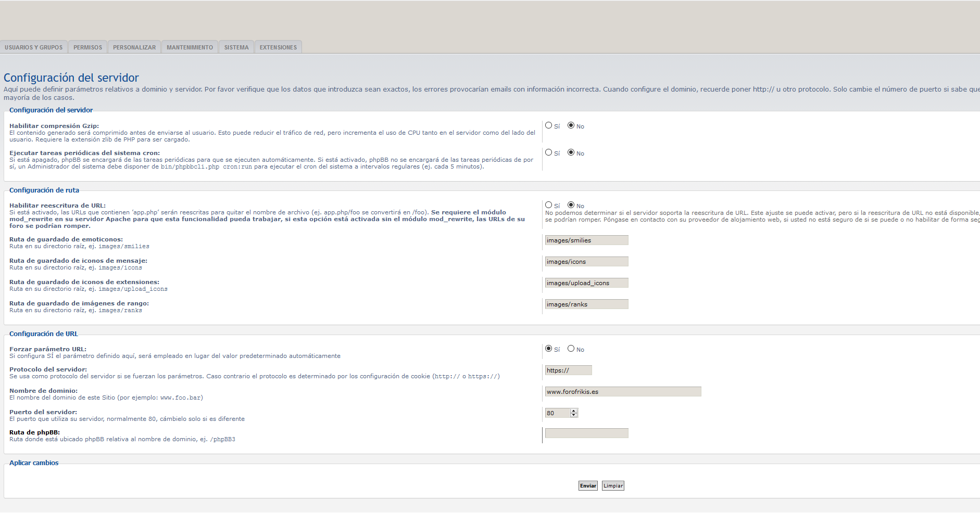
Task: Click the empty Ruta de phpBB field
Action: [x=586, y=433]
